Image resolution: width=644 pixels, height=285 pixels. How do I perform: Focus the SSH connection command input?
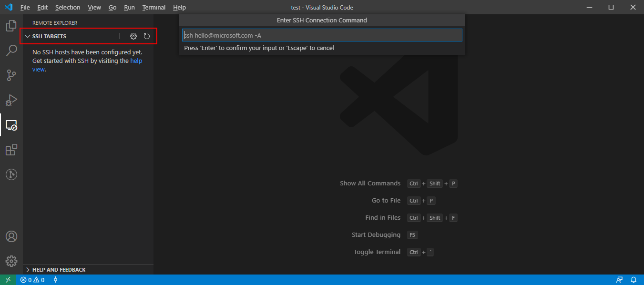click(x=322, y=35)
